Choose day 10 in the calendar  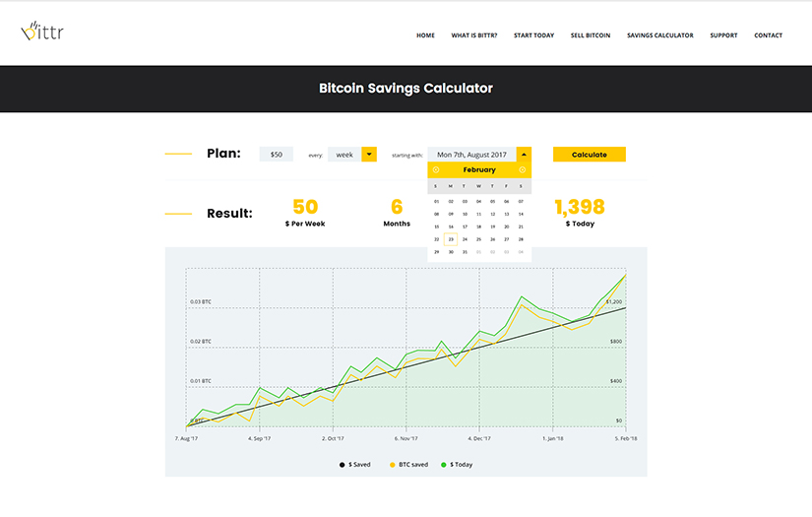[x=465, y=214]
